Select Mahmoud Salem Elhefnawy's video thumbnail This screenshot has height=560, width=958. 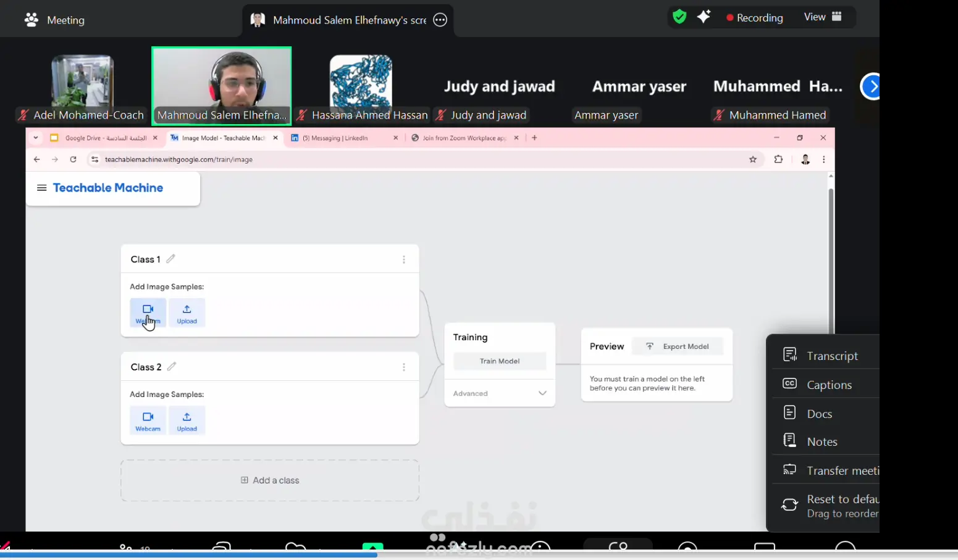click(222, 86)
